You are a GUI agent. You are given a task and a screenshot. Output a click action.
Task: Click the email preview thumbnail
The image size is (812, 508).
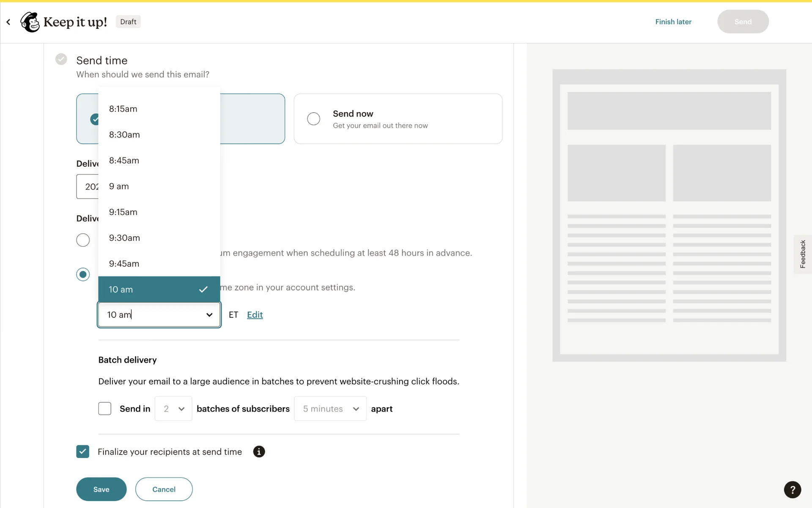(669, 215)
